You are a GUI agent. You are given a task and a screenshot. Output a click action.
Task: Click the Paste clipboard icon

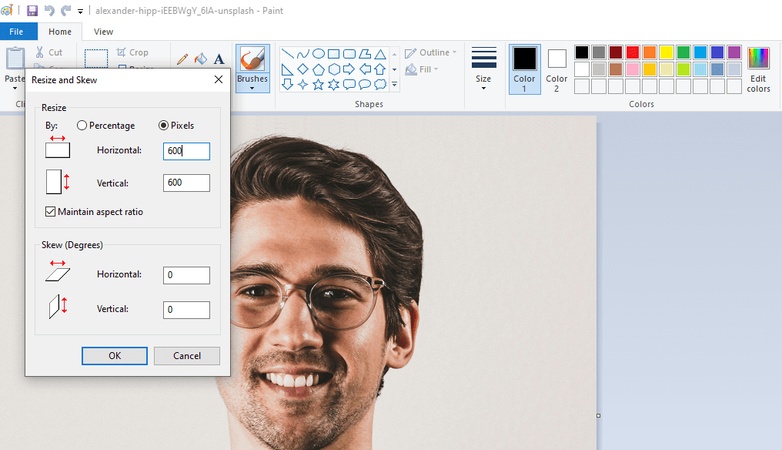pyautogui.click(x=15, y=58)
